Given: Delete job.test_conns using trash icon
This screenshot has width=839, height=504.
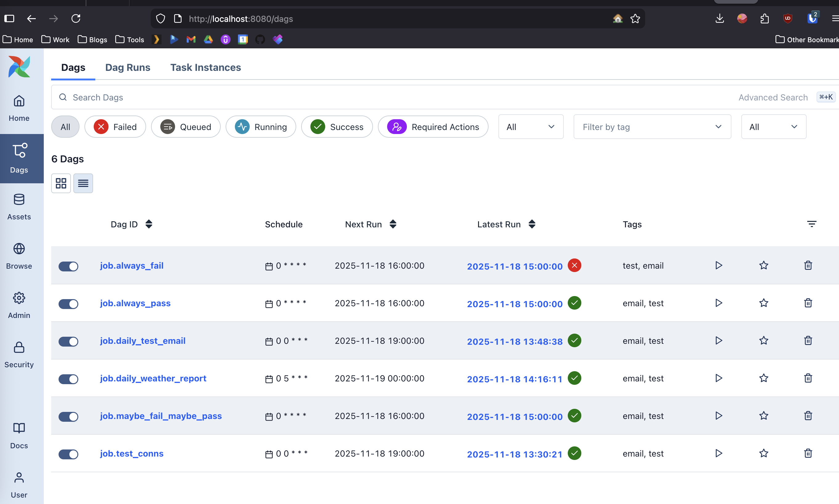Looking at the screenshot, I should (808, 453).
